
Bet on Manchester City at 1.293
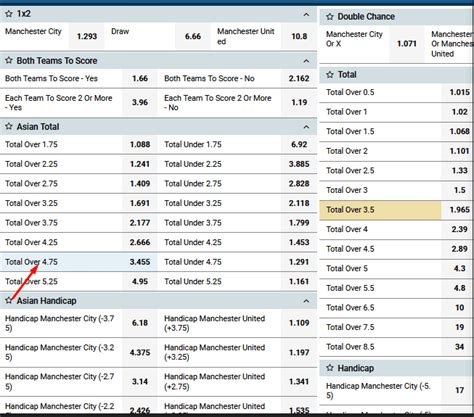pyautogui.click(x=87, y=36)
